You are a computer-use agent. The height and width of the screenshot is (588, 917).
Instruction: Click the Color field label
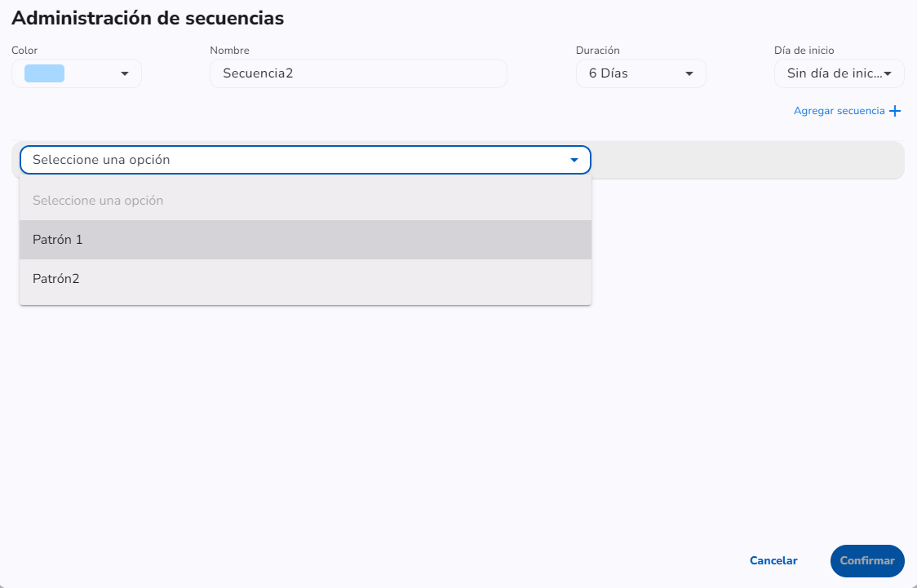24,51
